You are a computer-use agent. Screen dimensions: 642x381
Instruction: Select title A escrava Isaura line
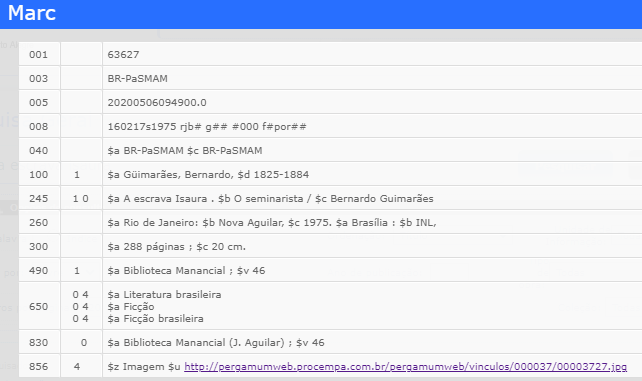270,198
